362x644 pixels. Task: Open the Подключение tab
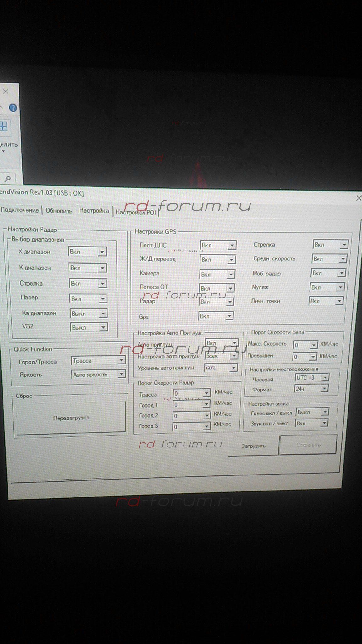(20, 210)
